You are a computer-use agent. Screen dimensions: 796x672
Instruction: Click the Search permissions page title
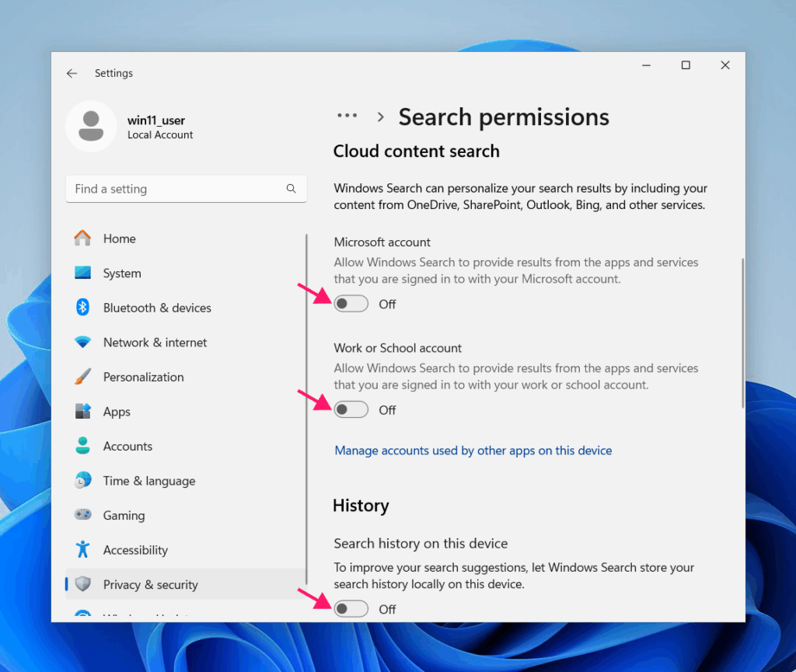coord(504,117)
